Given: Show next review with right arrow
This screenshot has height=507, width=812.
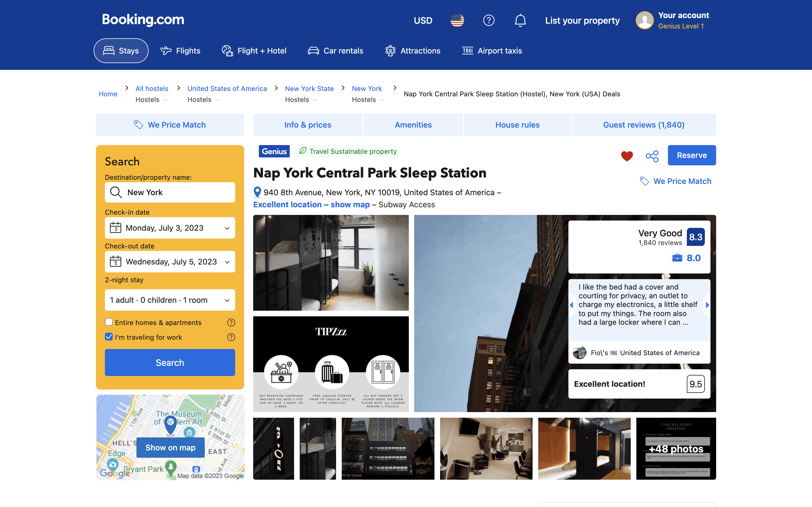Looking at the screenshot, I should (707, 305).
